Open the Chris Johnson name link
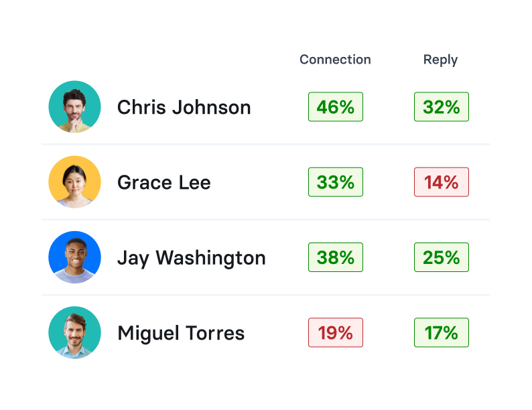Image resolution: width=532 pixels, height=410 pixels. (x=184, y=107)
